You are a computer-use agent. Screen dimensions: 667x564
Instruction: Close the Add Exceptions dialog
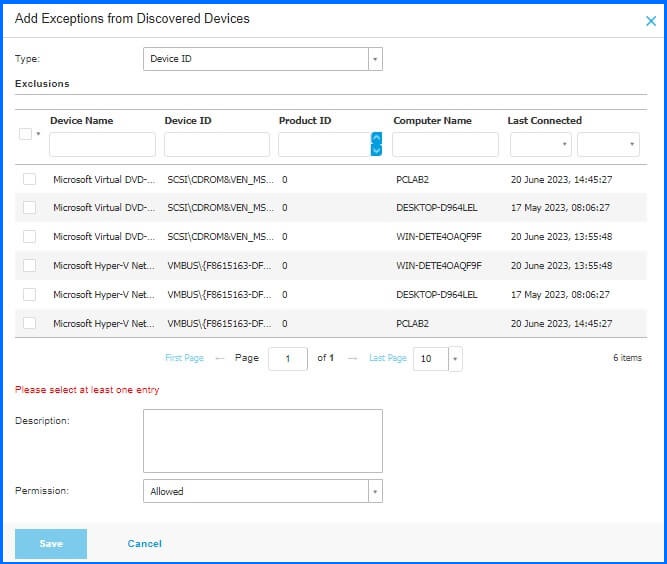(x=650, y=21)
